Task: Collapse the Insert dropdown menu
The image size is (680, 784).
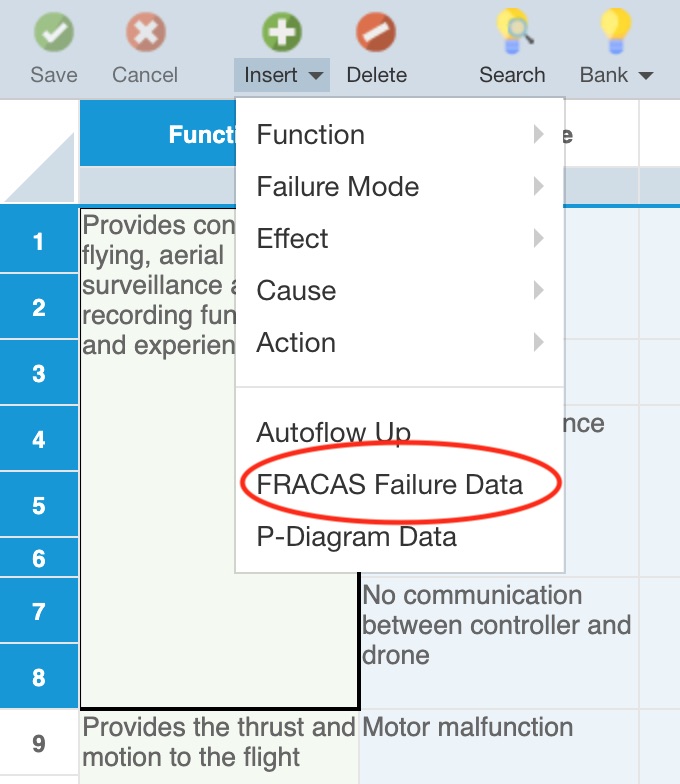Action: pos(282,75)
